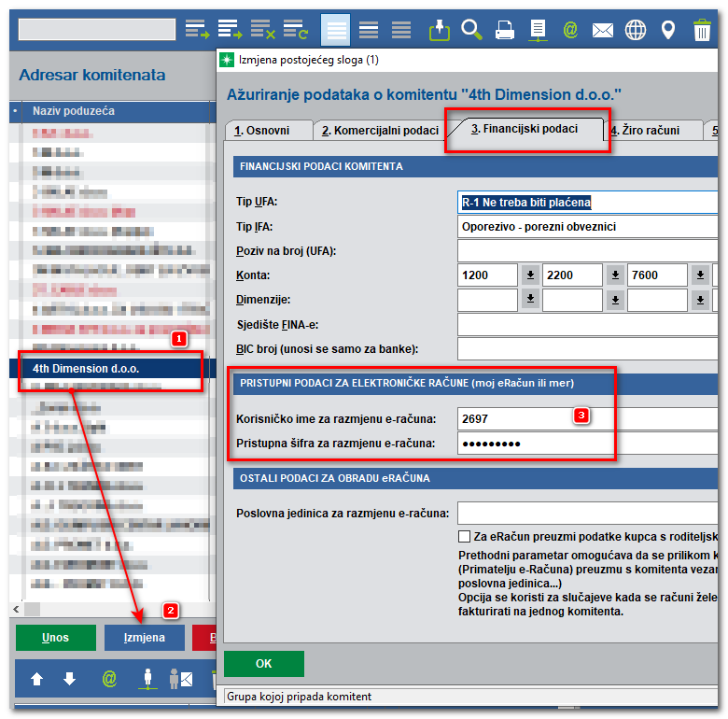728x719 pixels.
Task: Expand the second Konta dropdown next to 2200
Action: pos(615,275)
